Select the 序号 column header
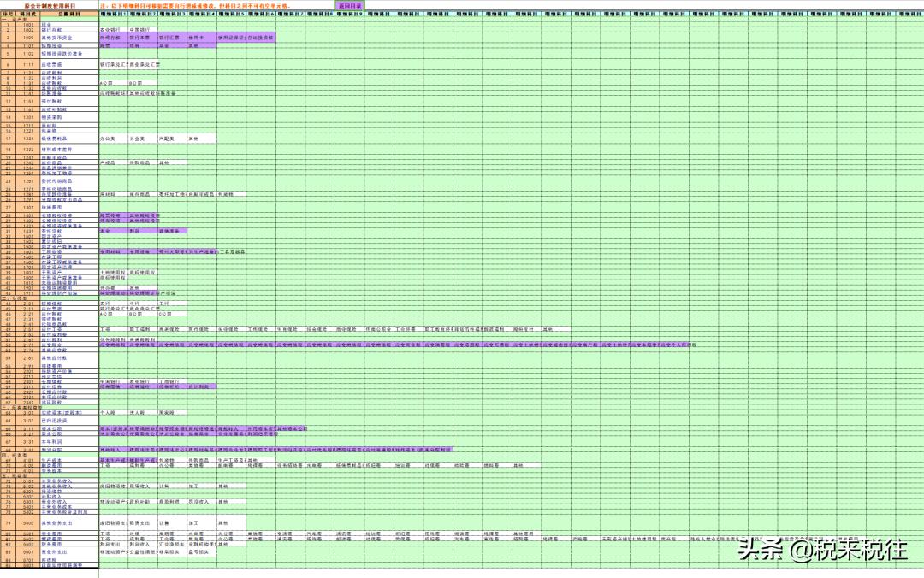 pyautogui.click(x=9, y=14)
